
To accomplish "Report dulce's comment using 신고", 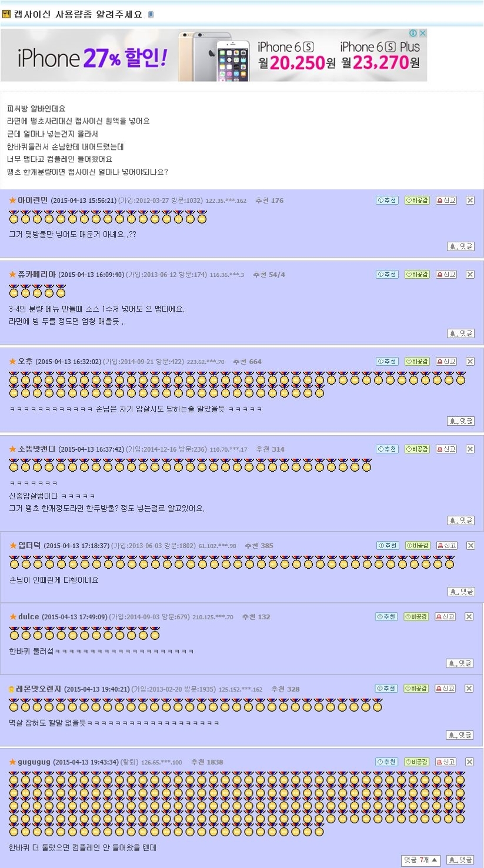I will [446, 617].
